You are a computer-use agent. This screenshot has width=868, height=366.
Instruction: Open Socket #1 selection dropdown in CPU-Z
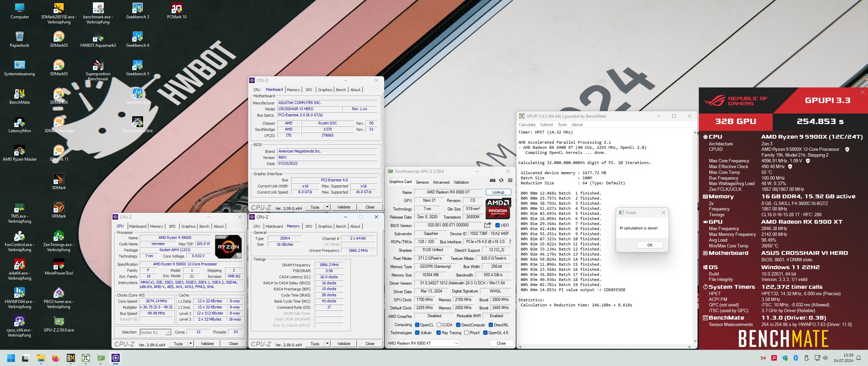pos(155,332)
